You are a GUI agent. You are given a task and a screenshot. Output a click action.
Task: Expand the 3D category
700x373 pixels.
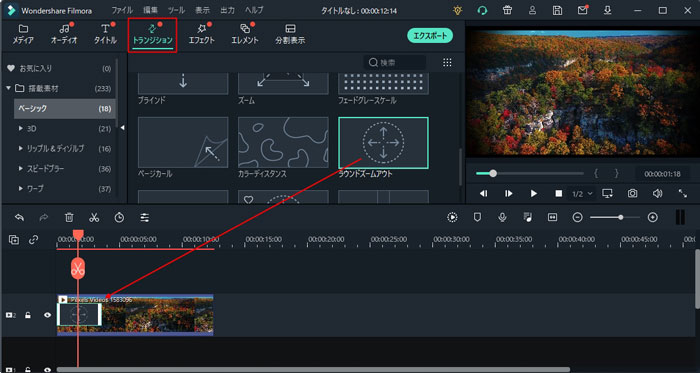pyautogui.click(x=21, y=128)
